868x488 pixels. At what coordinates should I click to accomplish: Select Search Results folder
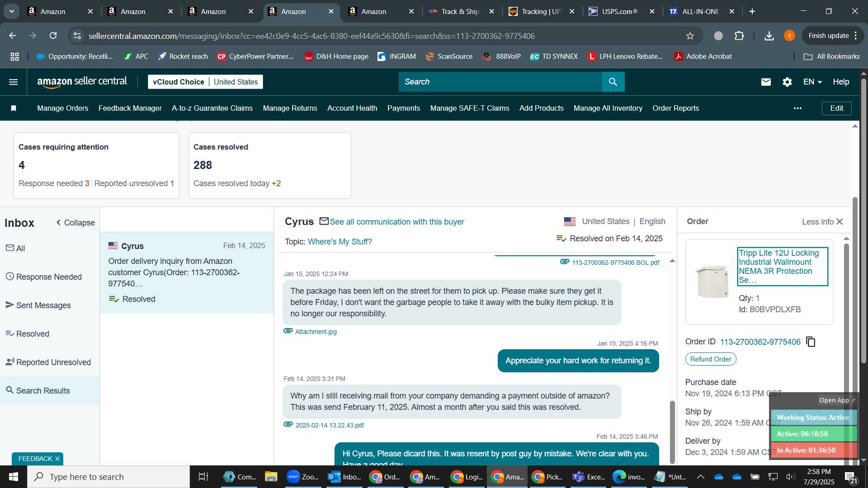click(x=50, y=390)
